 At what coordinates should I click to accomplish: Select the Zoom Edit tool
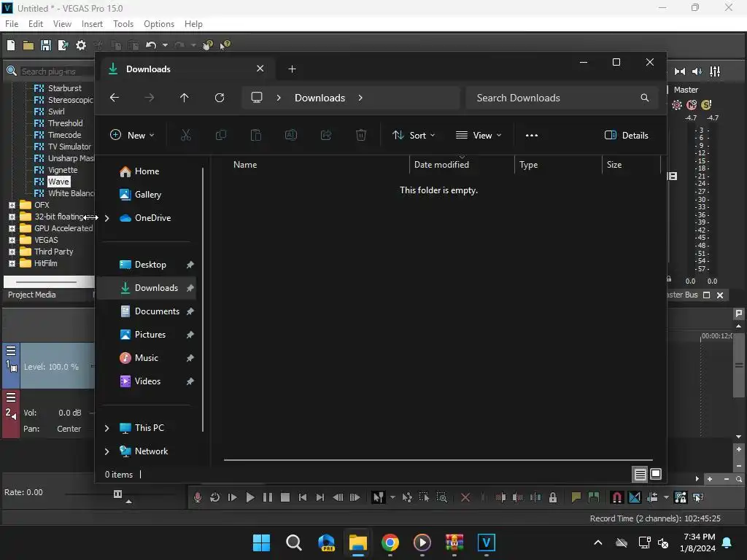[x=442, y=497]
